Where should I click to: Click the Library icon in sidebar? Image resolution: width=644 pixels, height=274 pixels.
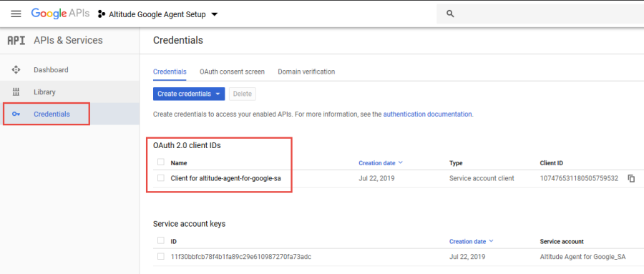[16, 92]
